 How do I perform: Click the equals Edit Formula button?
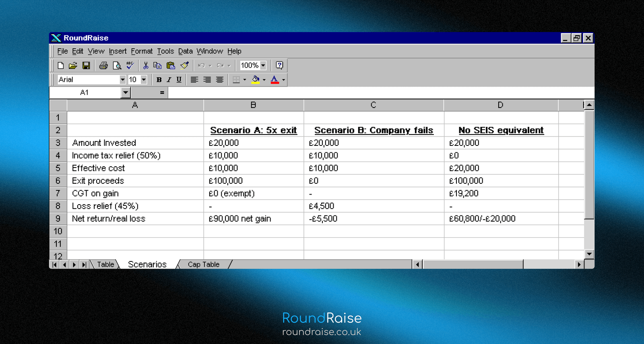tap(162, 93)
